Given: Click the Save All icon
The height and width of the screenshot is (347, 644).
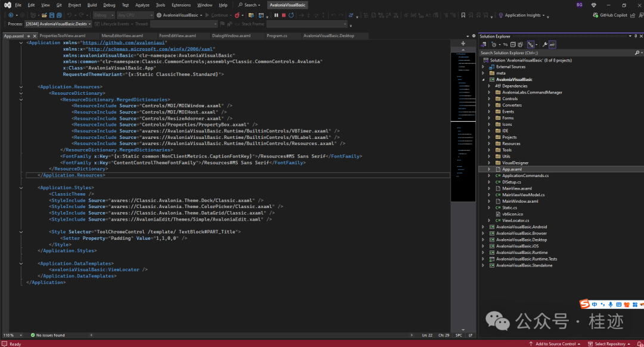Looking at the screenshot, I should click(59, 15).
